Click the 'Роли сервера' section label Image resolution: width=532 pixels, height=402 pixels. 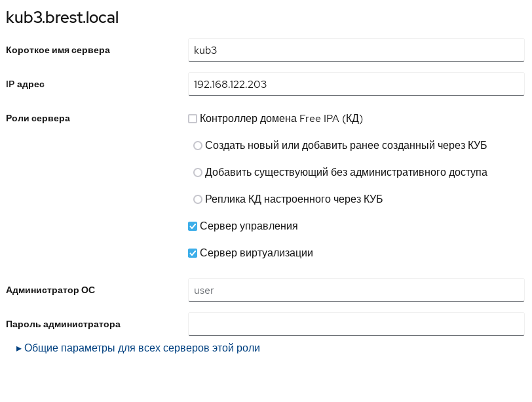coord(37,119)
